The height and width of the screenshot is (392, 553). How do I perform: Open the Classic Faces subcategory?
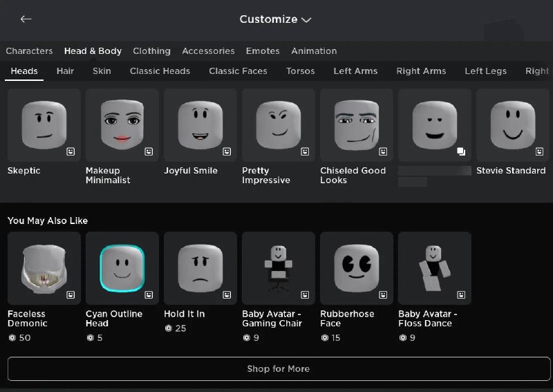tap(238, 71)
